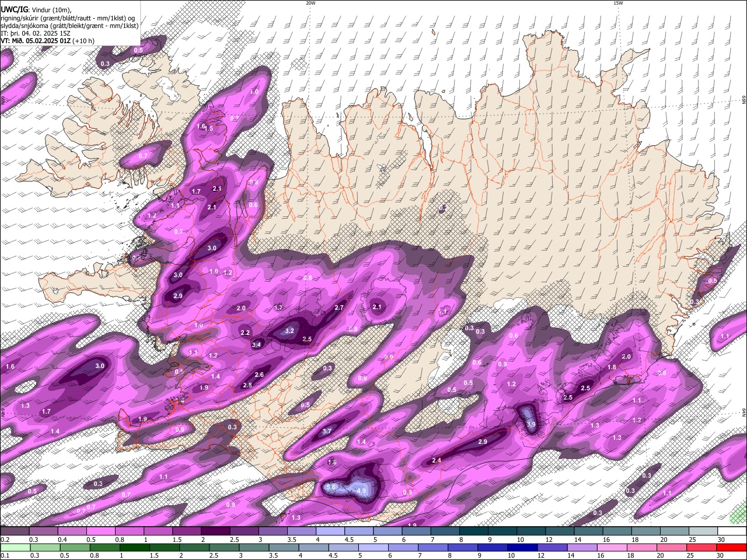747x560 pixels.
Task: Select the light lavender swatch between 4 and 4.5 on upper scale
Action: (x=330, y=531)
